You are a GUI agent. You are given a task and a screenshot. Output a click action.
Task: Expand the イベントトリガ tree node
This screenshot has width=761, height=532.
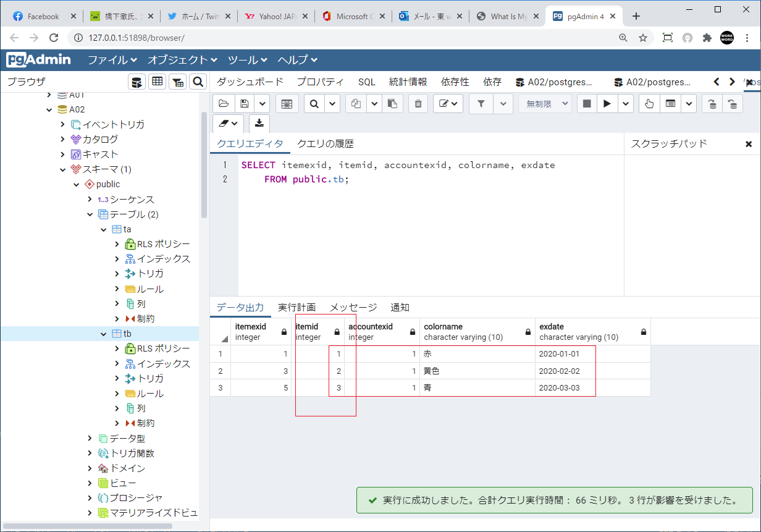(62, 124)
